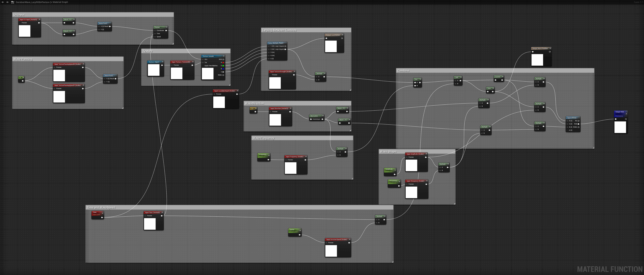Collapse the Texture Sample node
Image resolution: width=644 pixels, height=275 pixels.
[224, 56]
